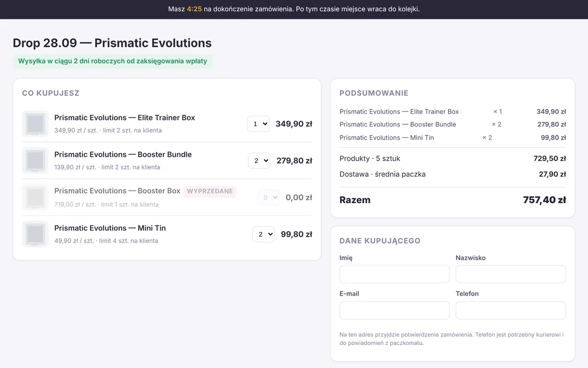Open quantity dropdown for Elite Trainer Box

tap(258, 124)
